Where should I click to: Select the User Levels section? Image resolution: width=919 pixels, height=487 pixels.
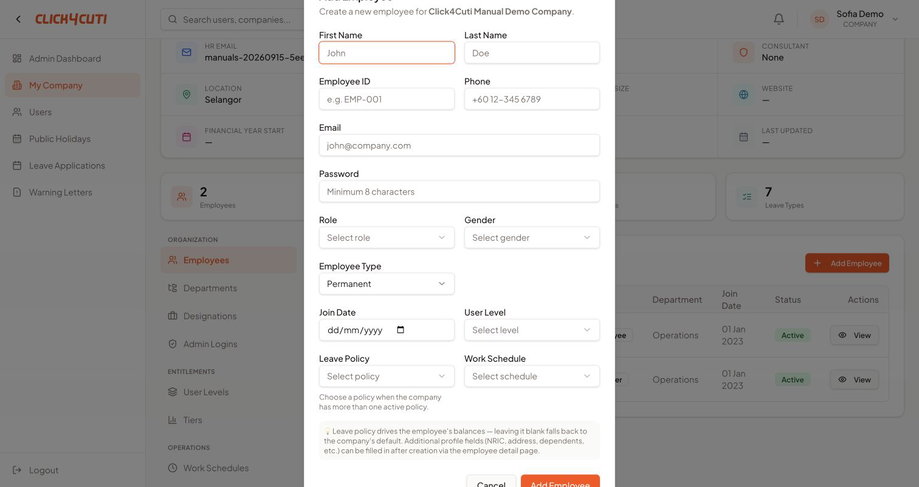click(229, 392)
